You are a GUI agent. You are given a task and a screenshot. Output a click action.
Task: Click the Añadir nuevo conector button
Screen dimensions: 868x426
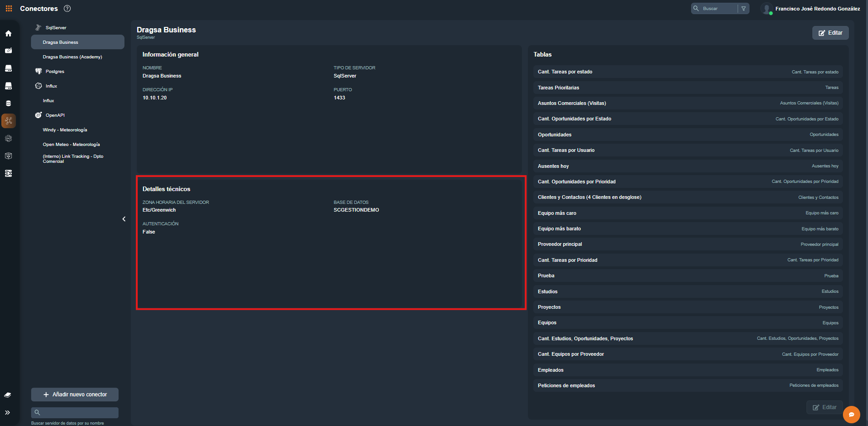[x=75, y=395]
